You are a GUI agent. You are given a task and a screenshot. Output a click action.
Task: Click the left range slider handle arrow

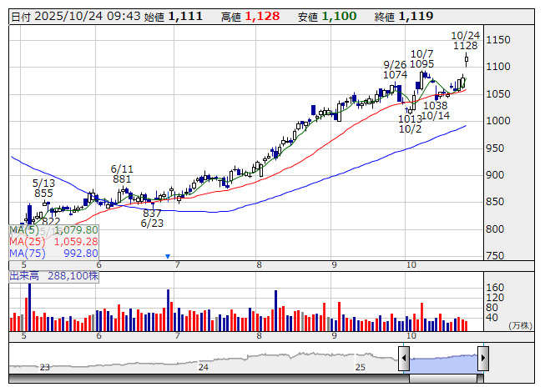pos(404,358)
